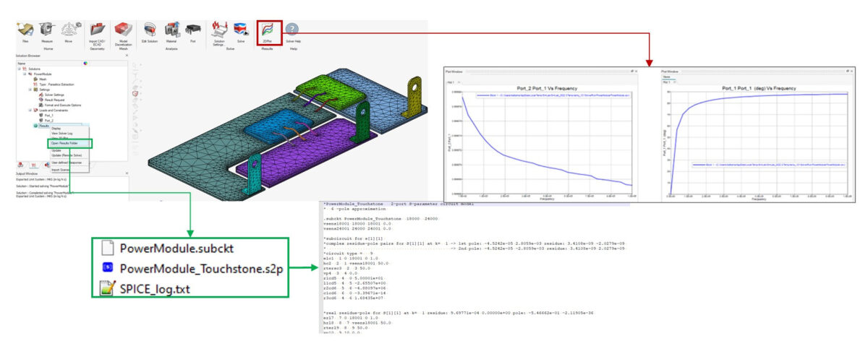
Task: Collapse the Loads and Constraints node
Action: pos(30,111)
